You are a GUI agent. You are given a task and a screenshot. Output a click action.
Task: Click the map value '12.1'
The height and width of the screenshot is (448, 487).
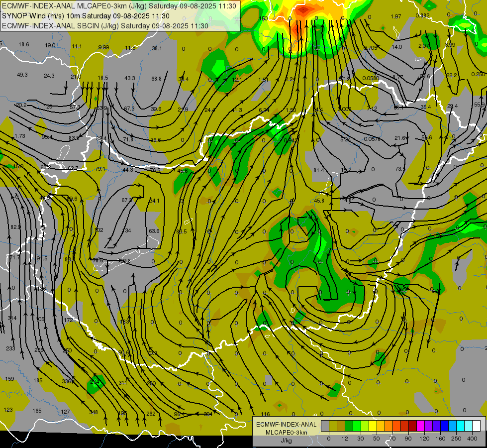click(x=237, y=80)
